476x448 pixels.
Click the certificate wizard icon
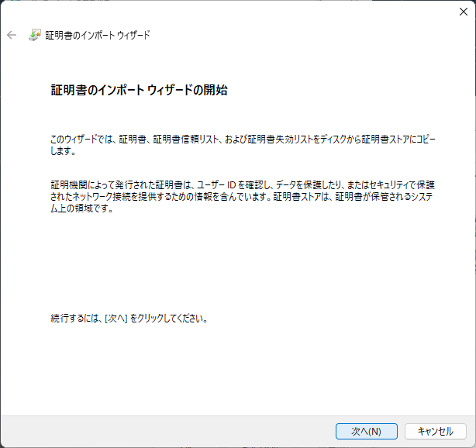click(x=35, y=35)
